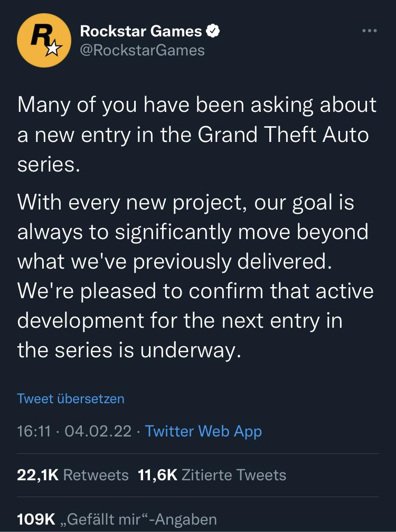
Task: Click the line starting 'Many of you'
Action: [197, 104]
